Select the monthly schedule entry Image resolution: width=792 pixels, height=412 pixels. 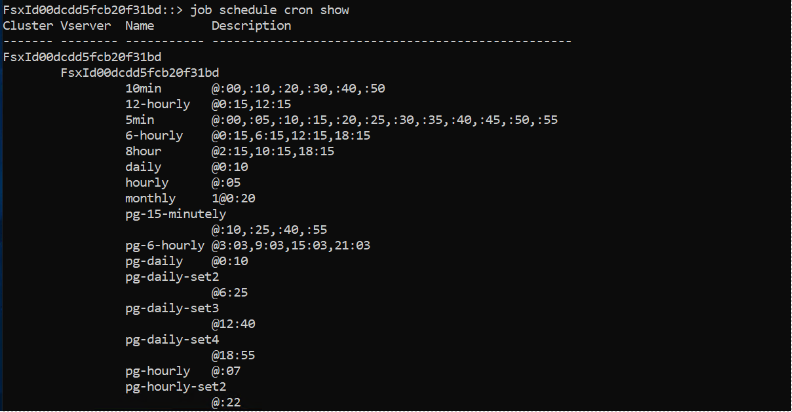pos(151,198)
